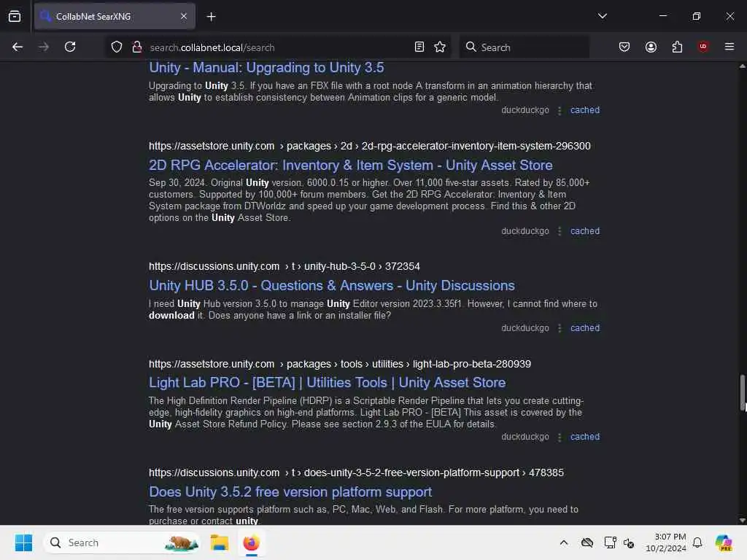747x560 pixels.
Task: Click the scrollbar up arrow
Action: point(742,66)
